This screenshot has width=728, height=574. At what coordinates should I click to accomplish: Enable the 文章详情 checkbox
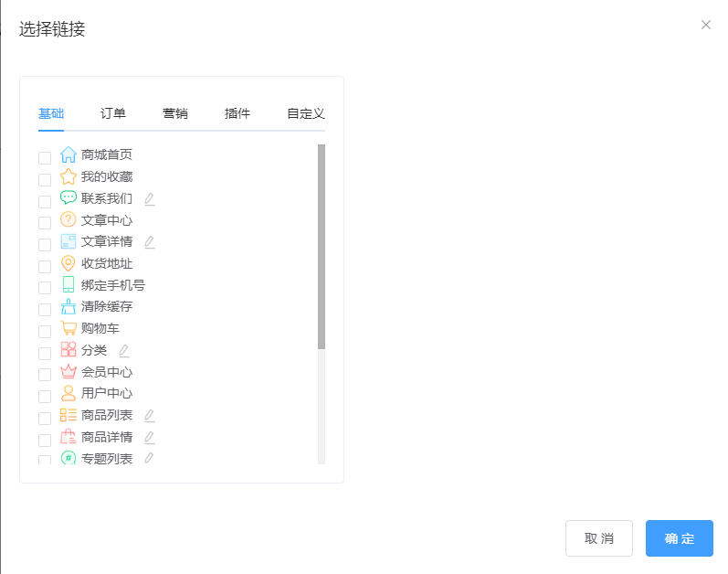(45, 245)
